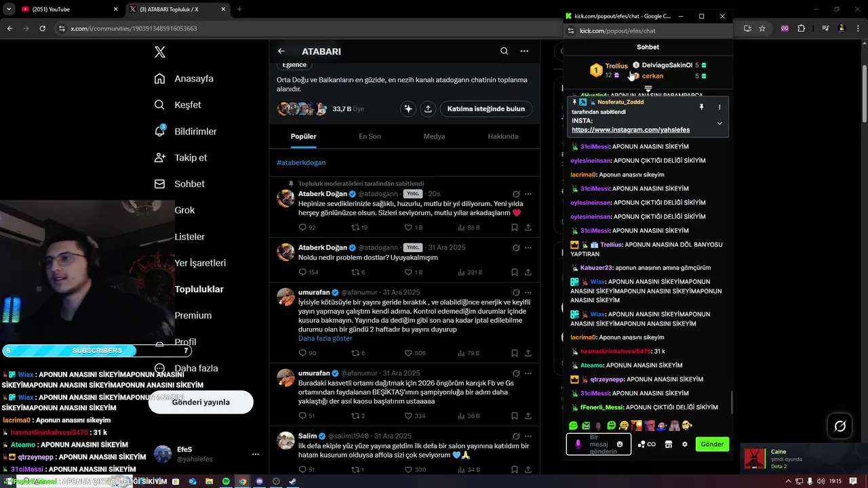Image resolution: width=868 pixels, height=488 pixels.
Task: Click the green Gönder button
Action: click(712, 444)
